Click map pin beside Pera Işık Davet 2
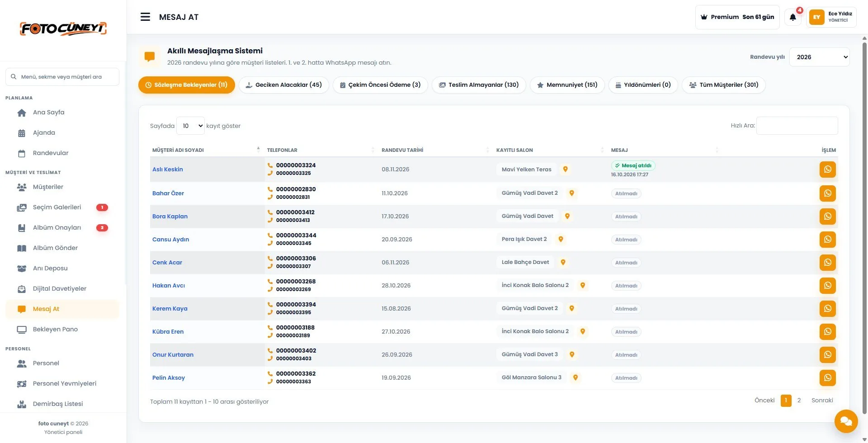868x443 pixels. coord(561,239)
